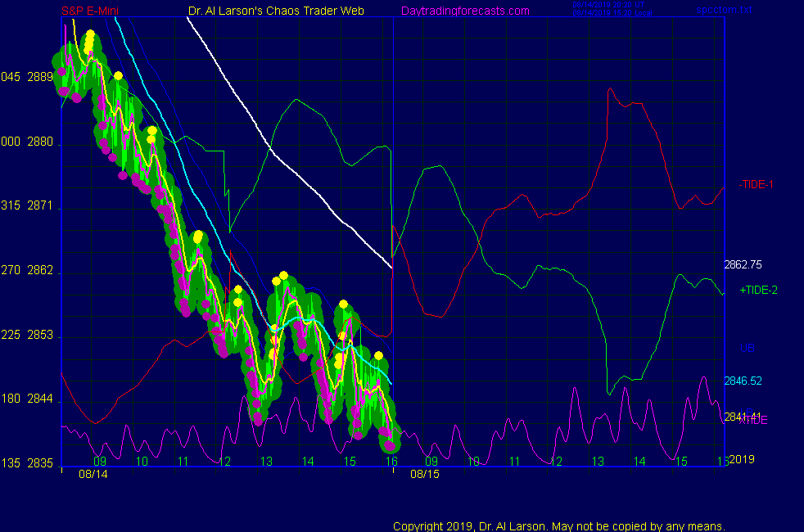The height and width of the screenshot is (532, 804).
Task: Click the 2871 price axis label
Action: [40, 207]
